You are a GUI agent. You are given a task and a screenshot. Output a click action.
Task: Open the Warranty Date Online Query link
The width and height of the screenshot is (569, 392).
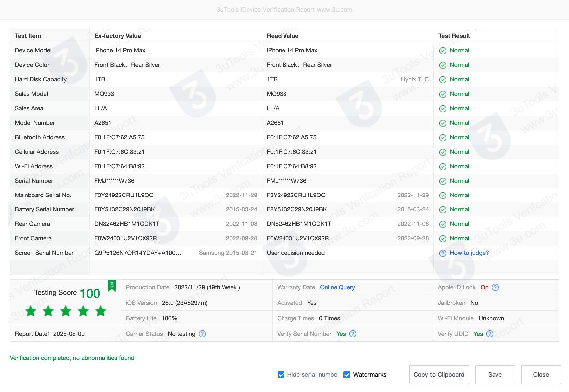337,287
